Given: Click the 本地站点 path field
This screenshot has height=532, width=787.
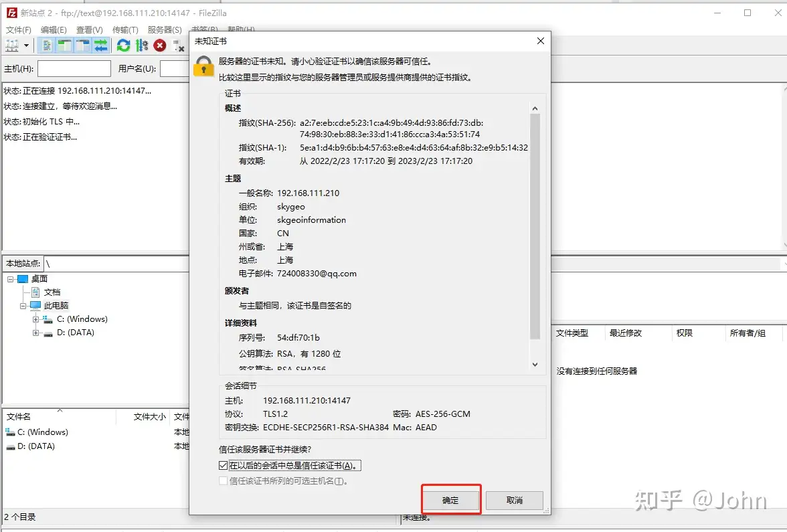Looking at the screenshot, I should pos(116,263).
